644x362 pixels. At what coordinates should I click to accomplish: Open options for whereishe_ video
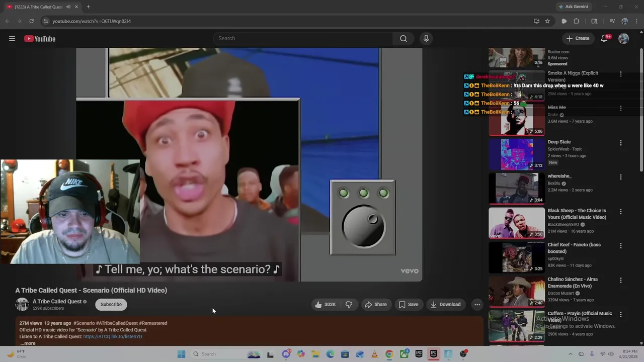click(x=621, y=177)
